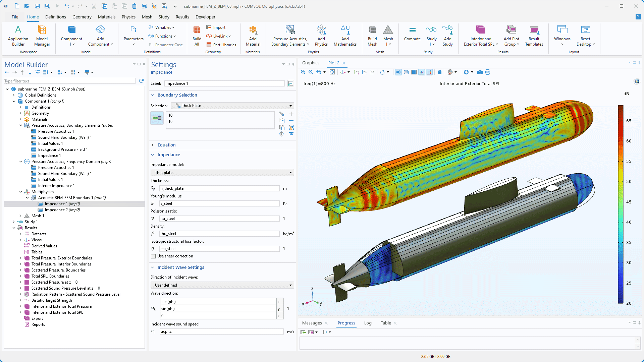Open the Model Manager
This screenshot has height=362, width=644.
tap(42, 35)
